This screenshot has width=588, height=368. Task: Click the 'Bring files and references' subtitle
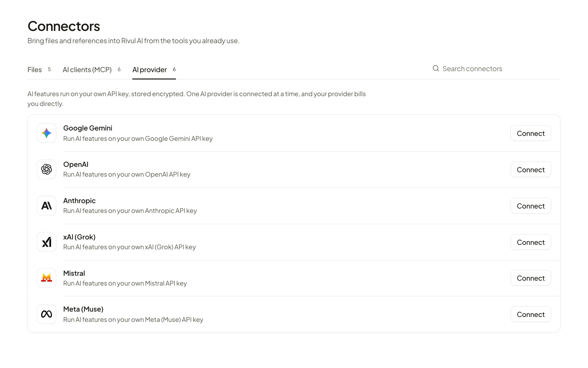133,41
